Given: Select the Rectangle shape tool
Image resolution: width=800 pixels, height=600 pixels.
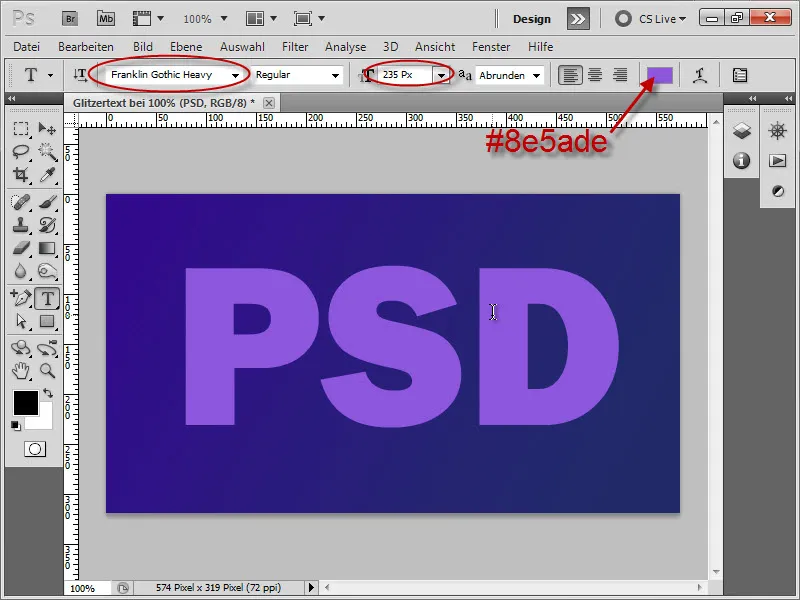Looking at the screenshot, I should pyautogui.click(x=47, y=321).
